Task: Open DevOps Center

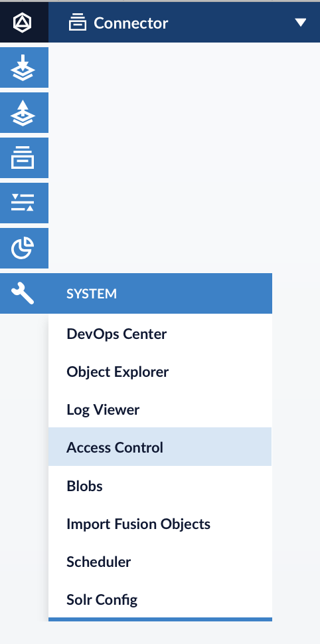Action: 160,334
